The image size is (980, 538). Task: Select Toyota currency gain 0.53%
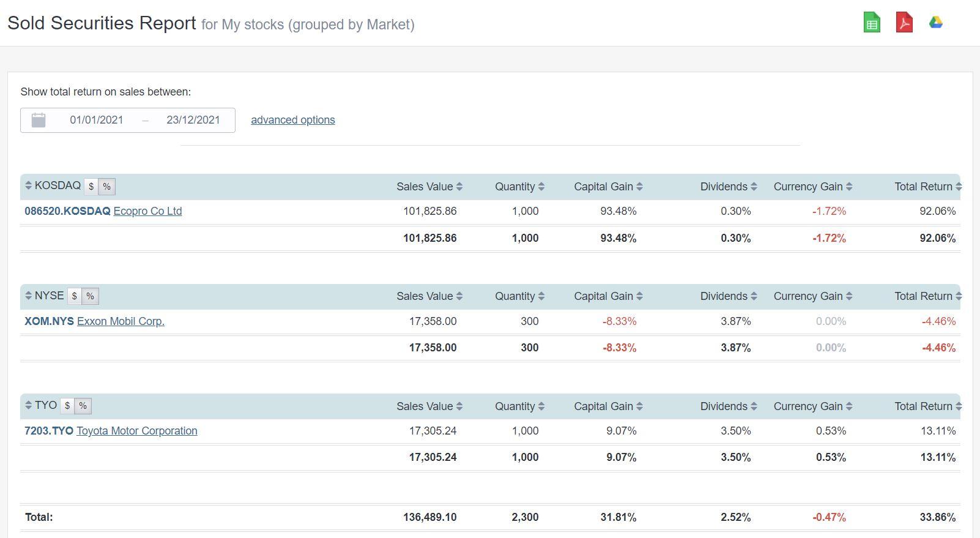(x=831, y=431)
